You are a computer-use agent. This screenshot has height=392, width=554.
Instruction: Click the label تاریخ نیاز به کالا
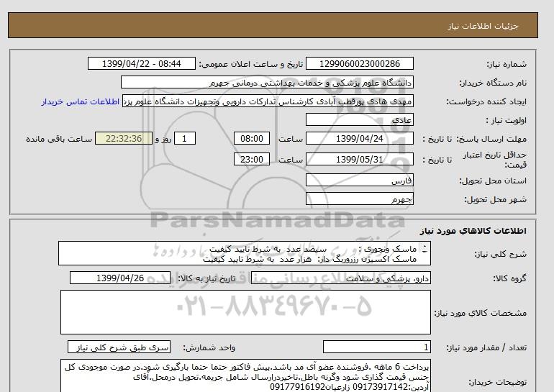tap(206, 278)
